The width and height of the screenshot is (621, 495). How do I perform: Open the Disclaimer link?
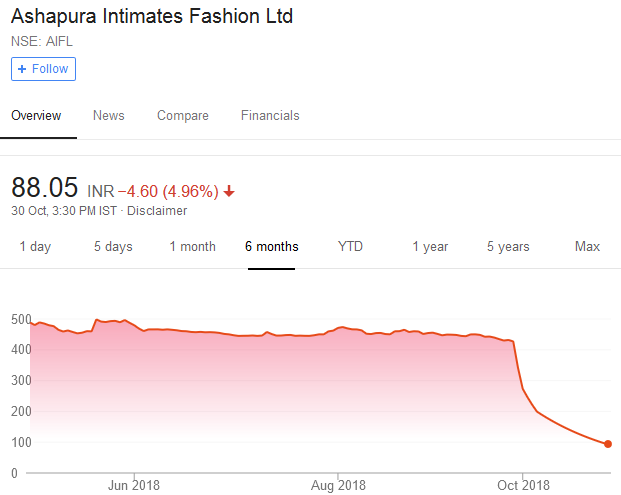(156, 211)
